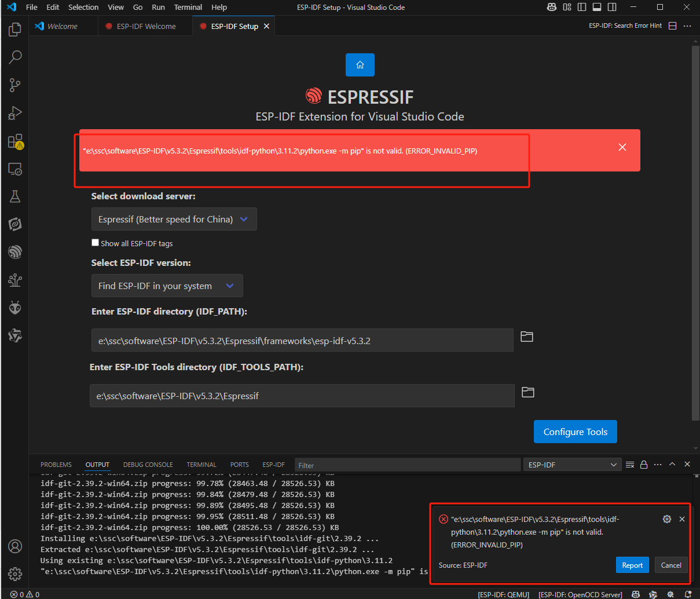Click the Customize Layout icon
The height and width of the screenshot is (599, 700).
pyautogui.click(x=567, y=7)
